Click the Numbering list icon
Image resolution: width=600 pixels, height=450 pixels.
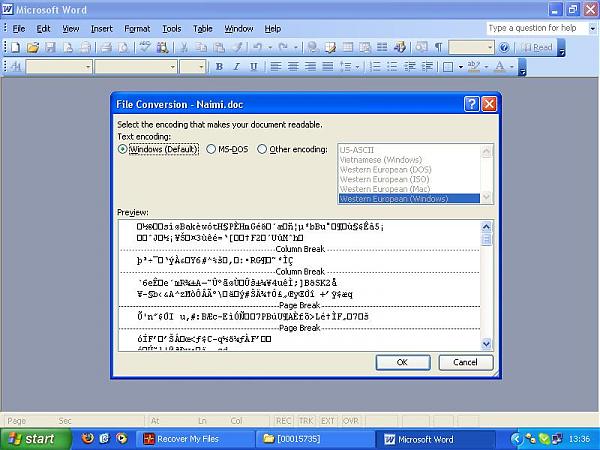coord(375,67)
